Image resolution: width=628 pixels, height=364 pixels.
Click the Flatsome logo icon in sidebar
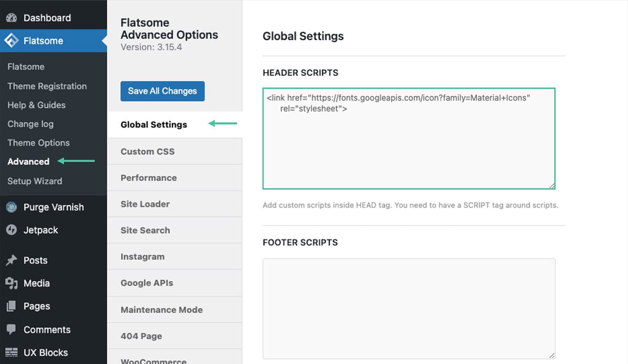click(12, 41)
